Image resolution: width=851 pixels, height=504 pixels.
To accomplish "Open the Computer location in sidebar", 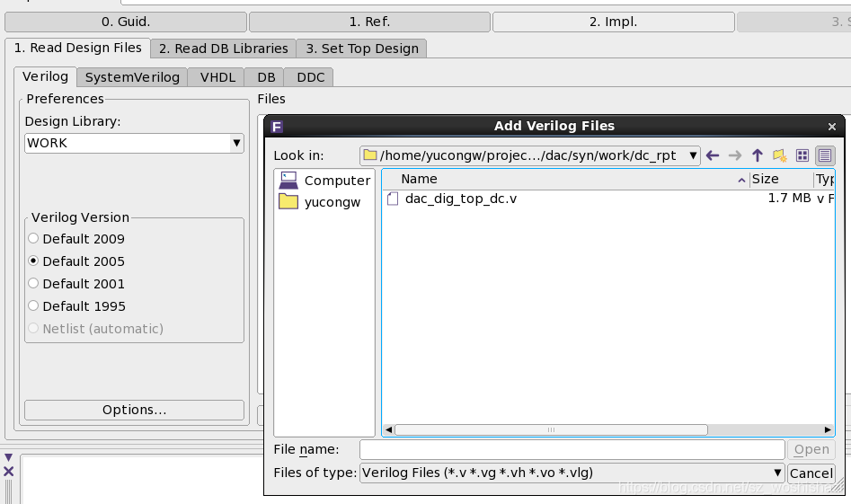I will tap(324, 180).
